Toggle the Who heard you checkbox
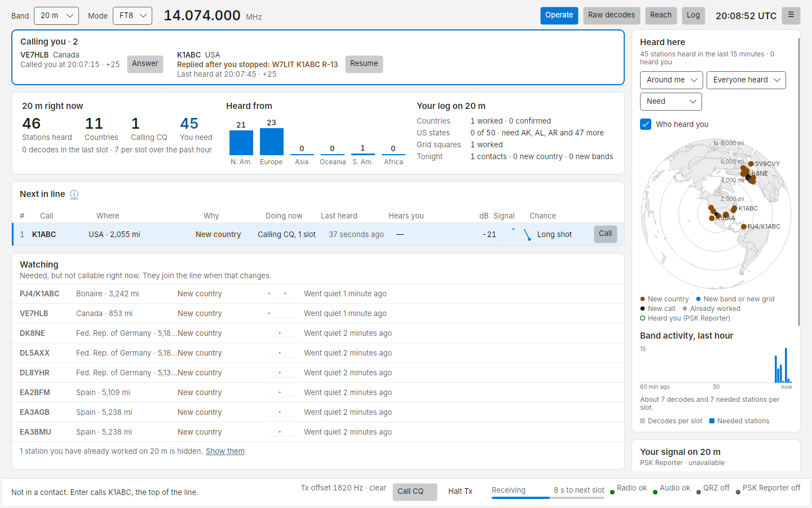 point(646,124)
